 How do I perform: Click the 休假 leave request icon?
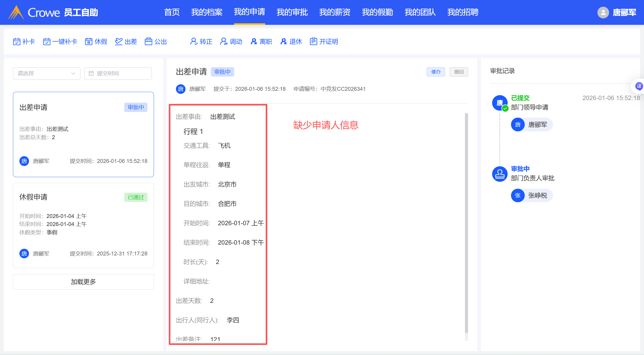tap(89, 42)
